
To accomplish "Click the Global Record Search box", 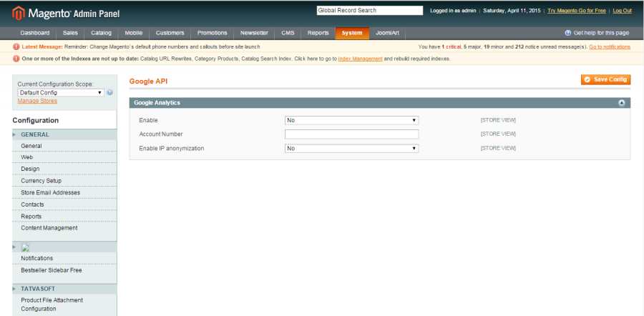I will pyautogui.click(x=370, y=11).
